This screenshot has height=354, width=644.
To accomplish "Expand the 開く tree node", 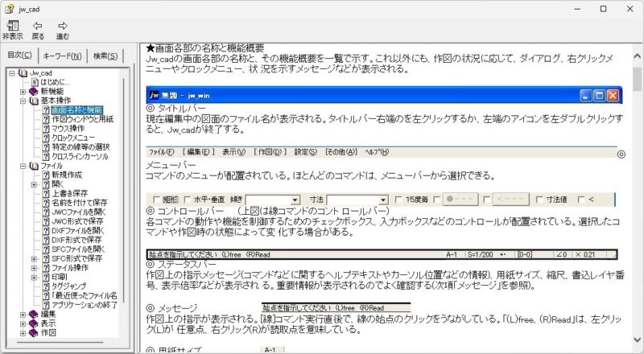I will (34, 184).
